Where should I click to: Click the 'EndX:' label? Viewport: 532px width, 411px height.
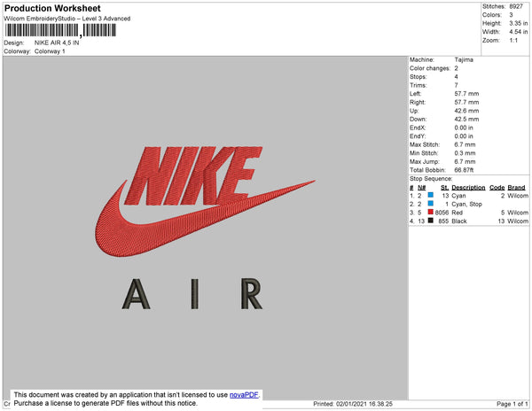click(418, 128)
